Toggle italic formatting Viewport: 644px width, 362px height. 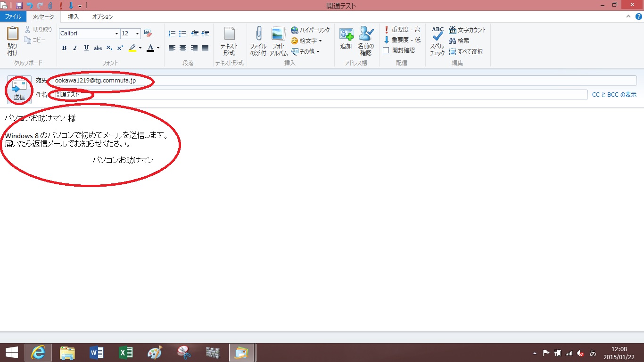click(75, 48)
